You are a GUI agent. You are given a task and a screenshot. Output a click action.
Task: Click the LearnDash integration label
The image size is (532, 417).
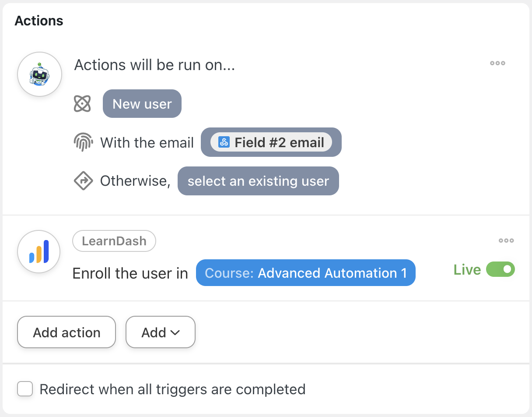[x=114, y=241]
